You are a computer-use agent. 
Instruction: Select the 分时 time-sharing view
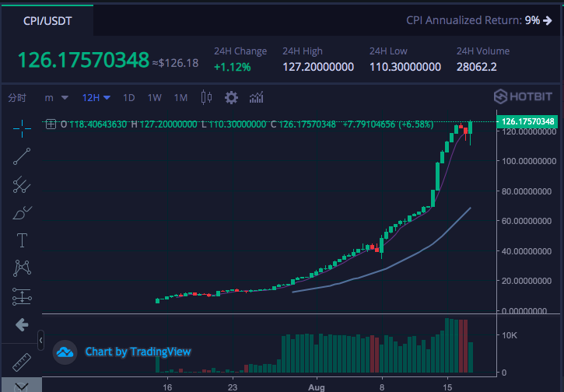(x=17, y=98)
